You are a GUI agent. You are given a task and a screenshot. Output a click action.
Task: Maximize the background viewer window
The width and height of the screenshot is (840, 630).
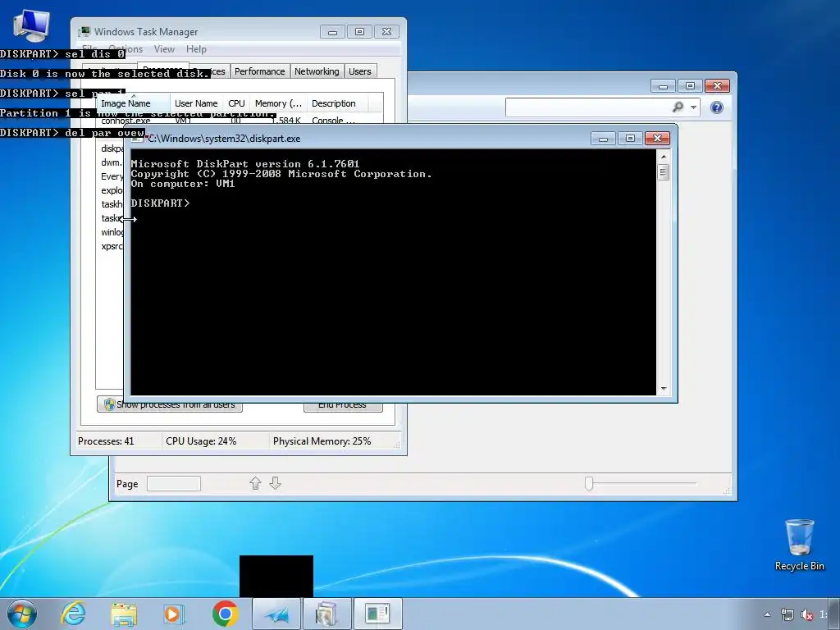[x=690, y=85]
